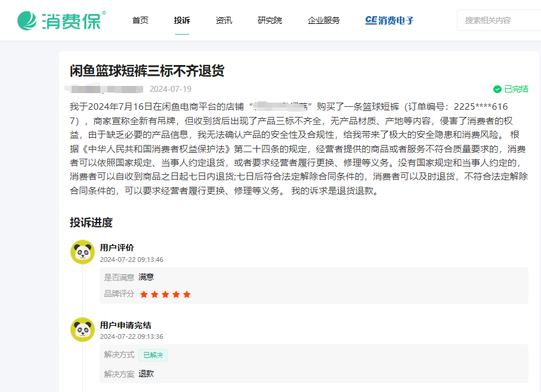Click the 满意 satisfaction value
Screen dimensions: 541x392
tap(146, 277)
